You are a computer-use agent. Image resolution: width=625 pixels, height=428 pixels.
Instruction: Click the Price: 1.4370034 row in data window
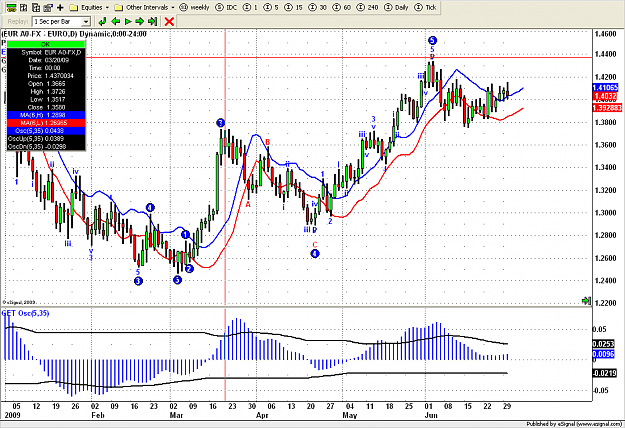pos(46,76)
